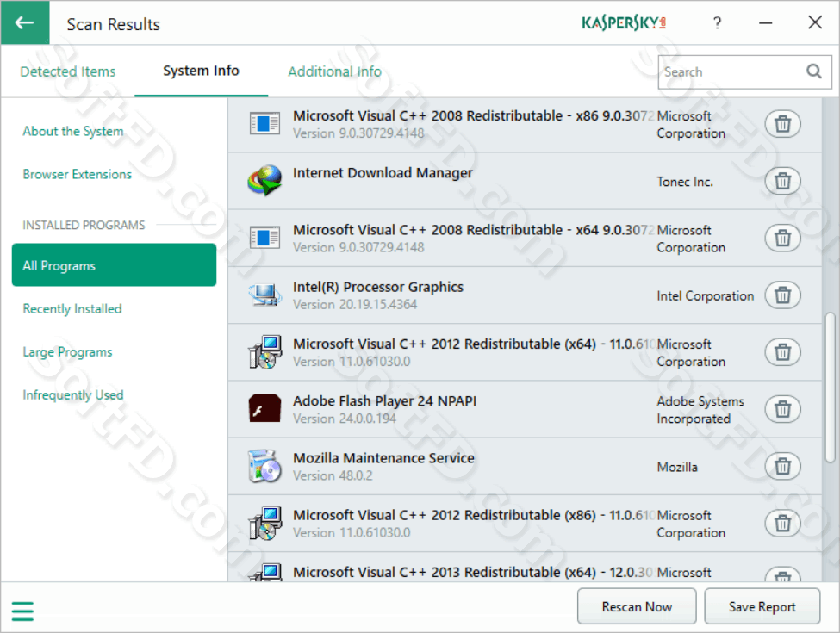840x633 pixels.
Task: Click the Kaspersky logo
Action: click(624, 22)
